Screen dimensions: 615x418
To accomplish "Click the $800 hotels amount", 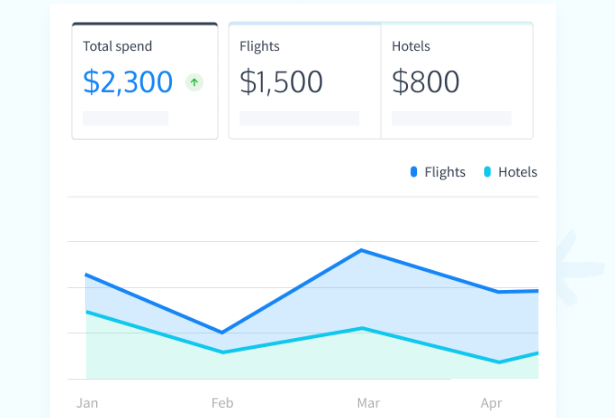I will point(426,82).
